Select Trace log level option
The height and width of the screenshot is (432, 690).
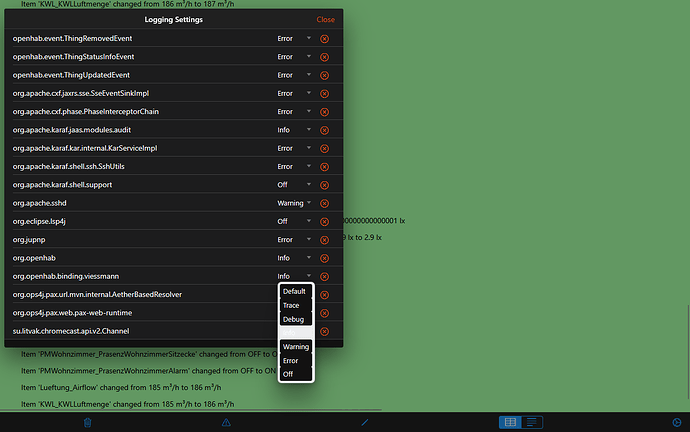click(x=296, y=305)
